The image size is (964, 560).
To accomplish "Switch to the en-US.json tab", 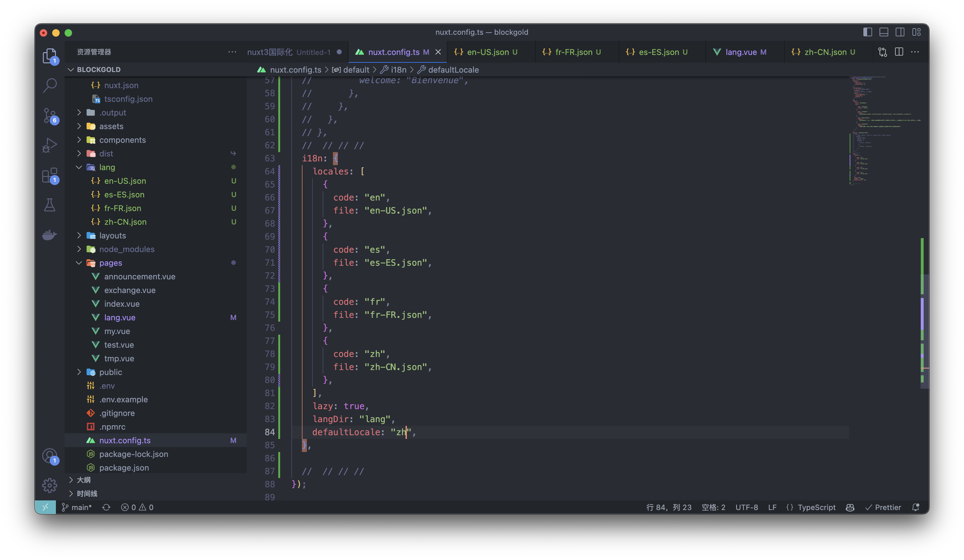I will pyautogui.click(x=487, y=52).
